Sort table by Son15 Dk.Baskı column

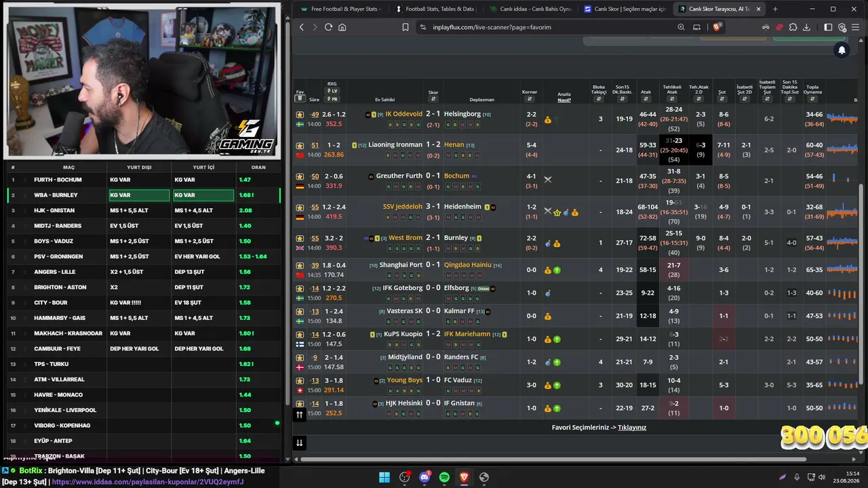click(x=622, y=99)
